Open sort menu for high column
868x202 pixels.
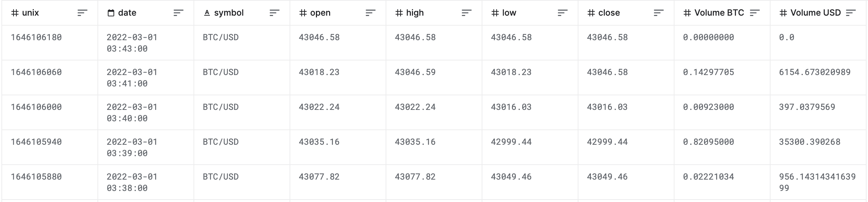point(466,13)
